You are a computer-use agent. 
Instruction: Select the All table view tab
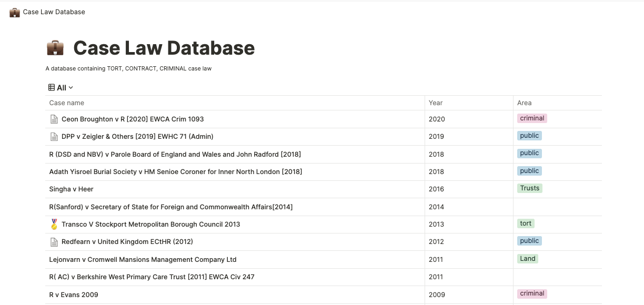pyautogui.click(x=61, y=88)
